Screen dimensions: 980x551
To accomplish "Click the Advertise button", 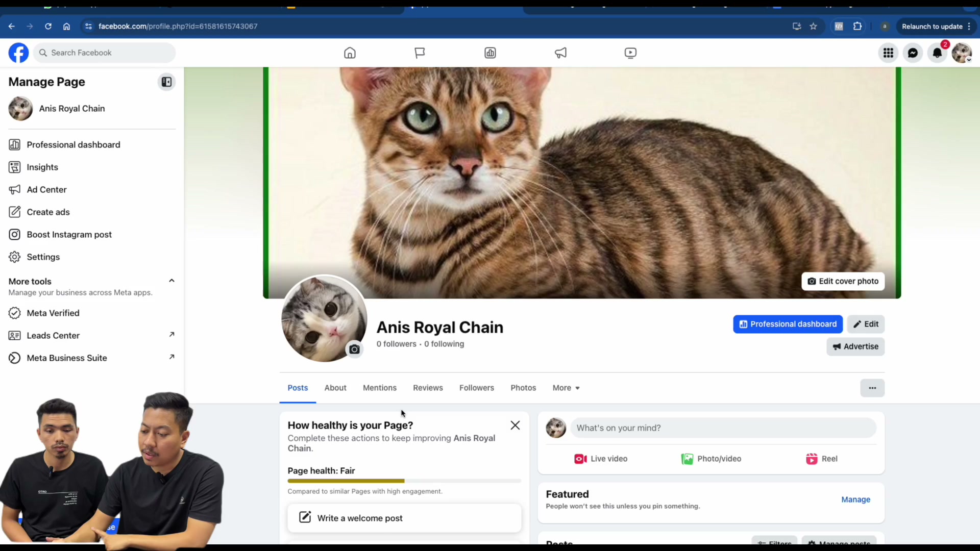I will click(855, 346).
